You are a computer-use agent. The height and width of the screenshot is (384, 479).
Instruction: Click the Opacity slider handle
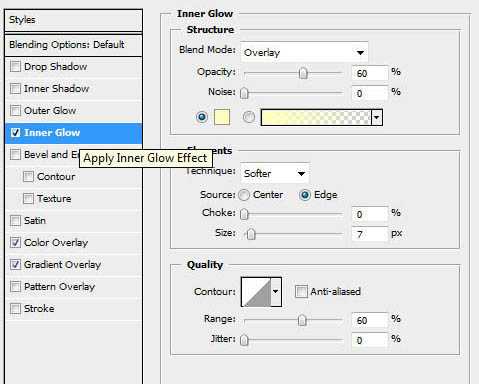point(303,73)
